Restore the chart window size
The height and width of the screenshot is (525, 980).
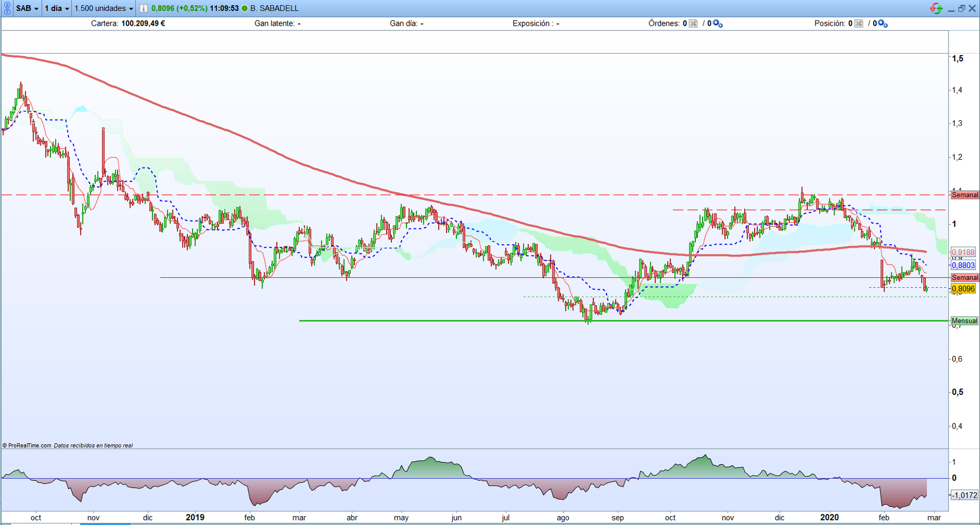click(x=962, y=8)
